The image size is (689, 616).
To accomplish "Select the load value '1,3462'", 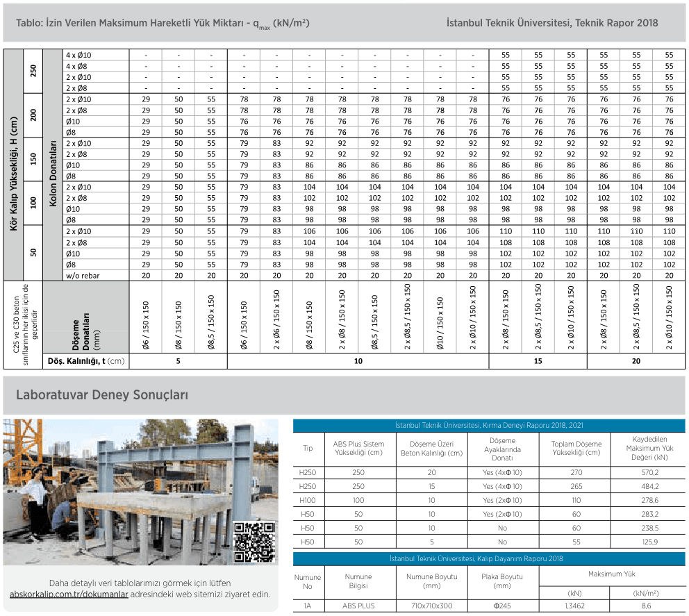I will [575, 606].
